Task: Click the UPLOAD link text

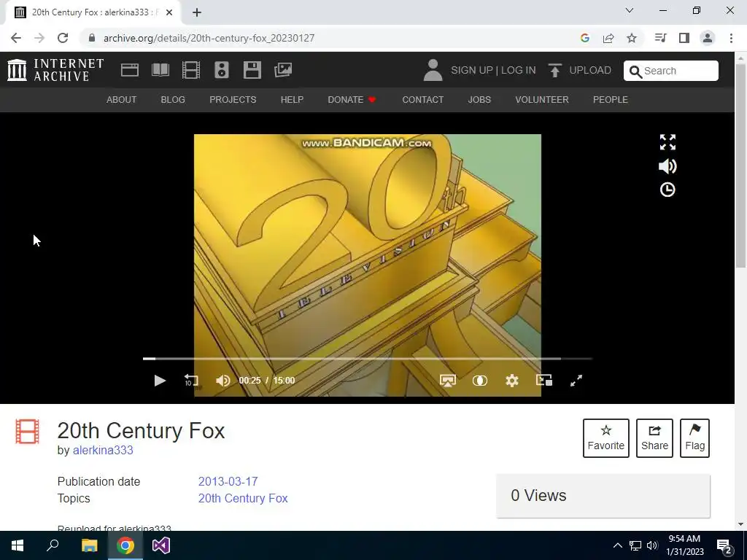Action: tap(590, 70)
